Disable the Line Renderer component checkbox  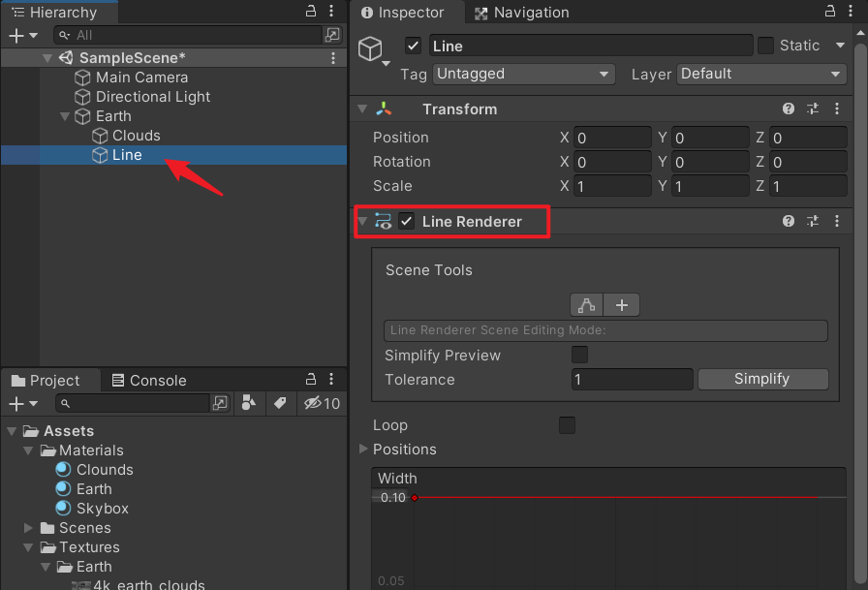coord(406,222)
